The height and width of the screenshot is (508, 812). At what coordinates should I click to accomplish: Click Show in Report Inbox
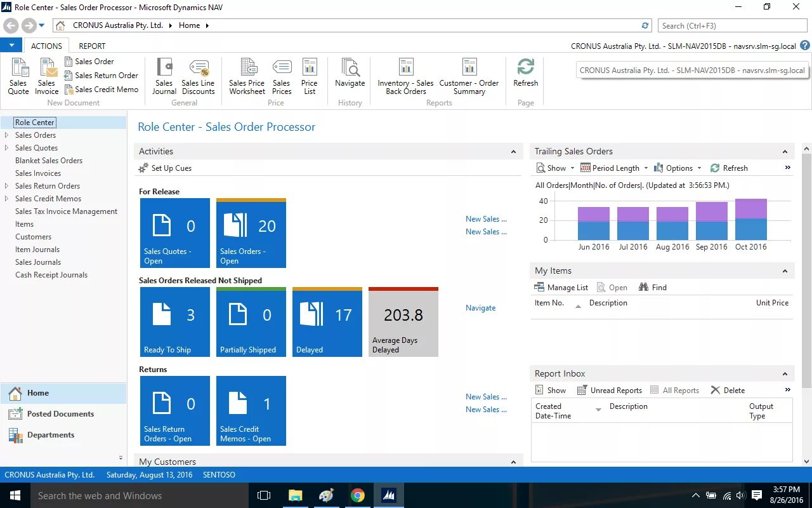(551, 391)
